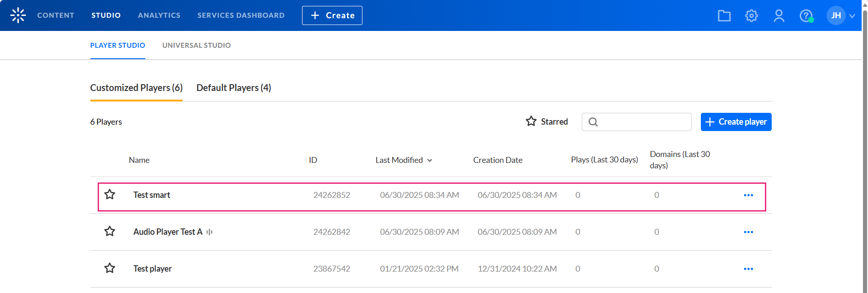Switch to Universal Studio tab
This screenshot has width=868, height=293.
coord(196,45)
